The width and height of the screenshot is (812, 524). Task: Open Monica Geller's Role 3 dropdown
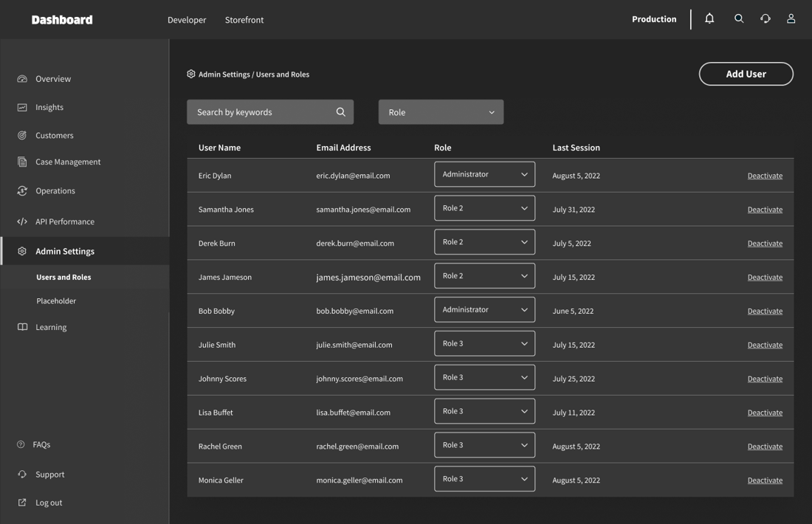[x=484, y=478]
